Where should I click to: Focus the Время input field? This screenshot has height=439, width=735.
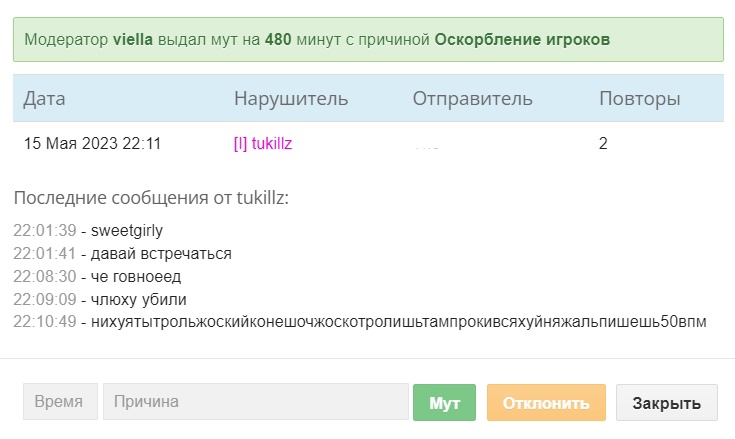[60, 402]
